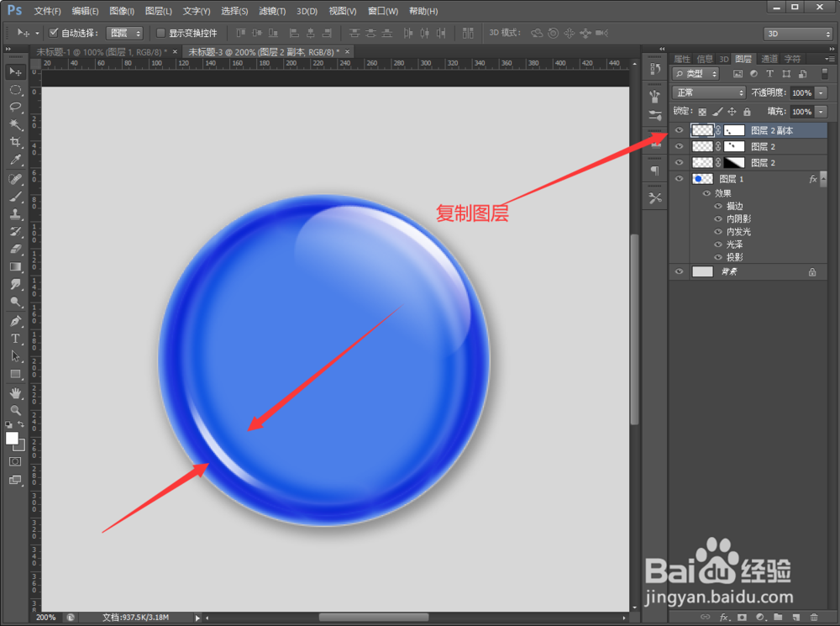The image size is (840, 626).
Task: Click the Add layer mask icon
Action: 742,618
